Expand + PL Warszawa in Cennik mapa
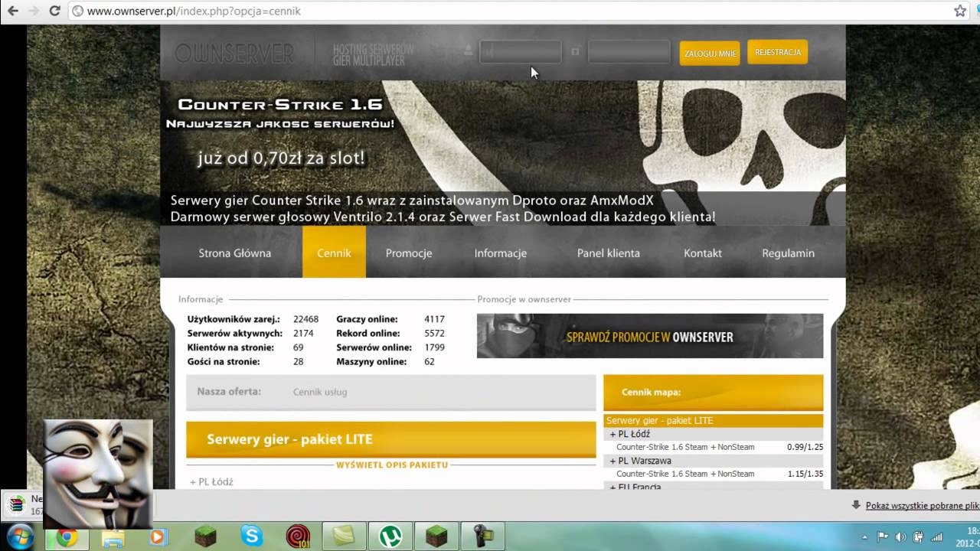 (640, 461)
